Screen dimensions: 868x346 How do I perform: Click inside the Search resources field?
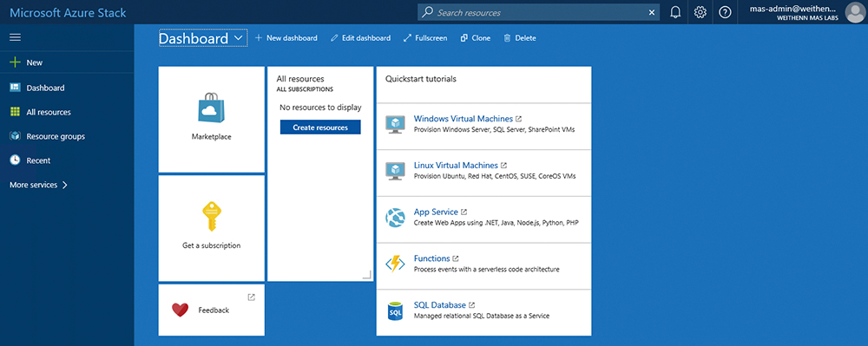click(x=538, y=13)
